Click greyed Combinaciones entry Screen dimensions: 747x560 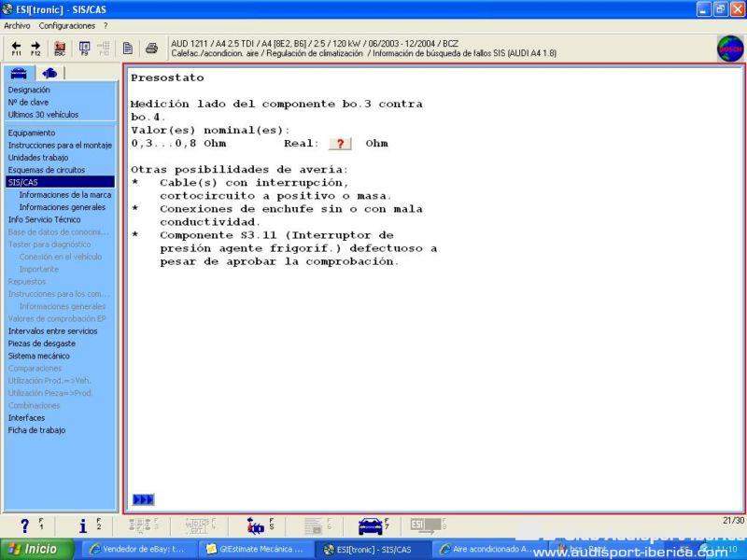click(x=34, y=405)
